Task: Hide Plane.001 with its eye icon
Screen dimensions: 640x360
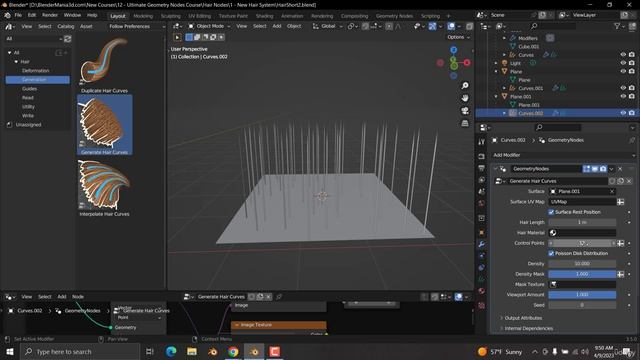Action: (623, 96)
